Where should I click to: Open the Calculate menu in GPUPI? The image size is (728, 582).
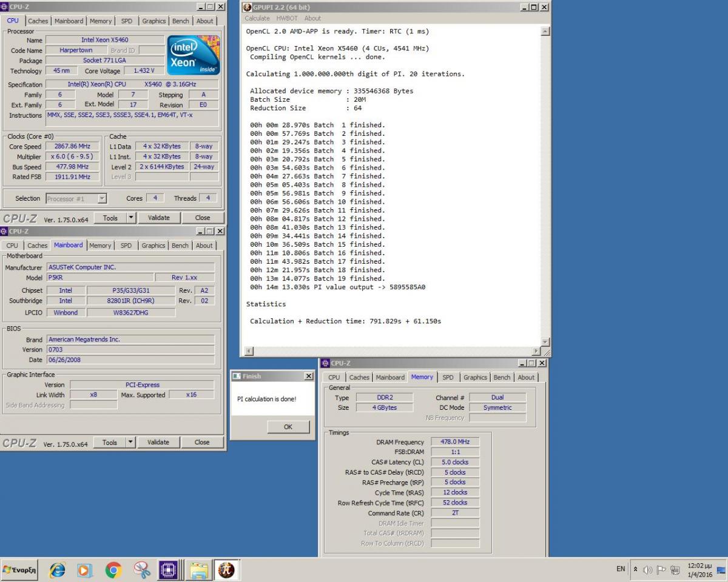click(257, 18)
